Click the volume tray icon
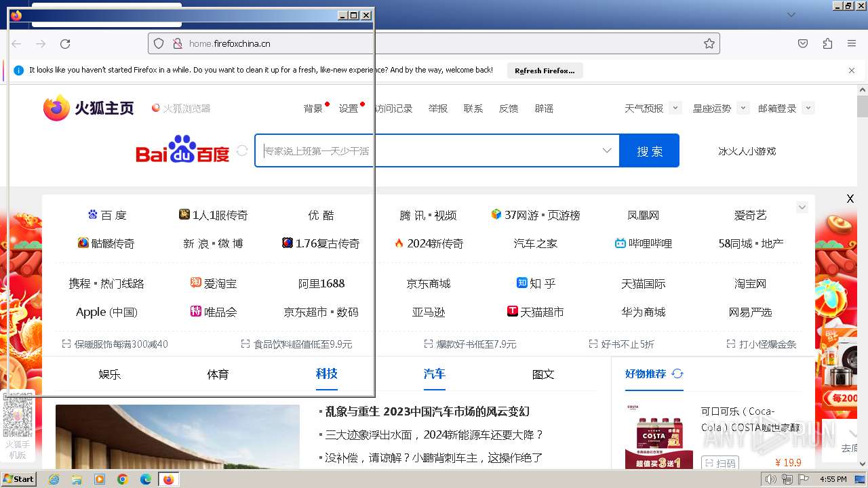Viewport: 868px width, 488px height. coord(770,479)
